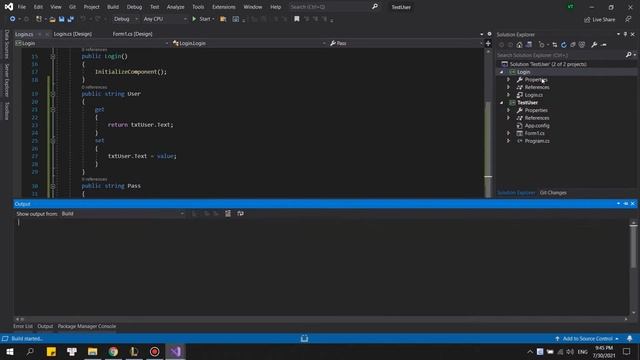The height and width of the screenshot is (360, 640).
Task: Switch to the Git Changes tab
Action: [x=553, y=193]
